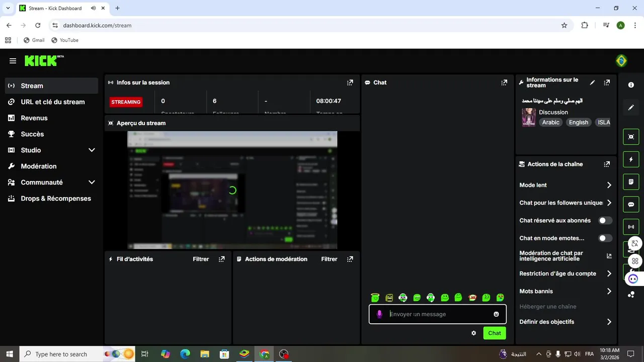644x362 pixels.
Task: Click the Chrome address bar URL
Action: (x=97, y=25)
